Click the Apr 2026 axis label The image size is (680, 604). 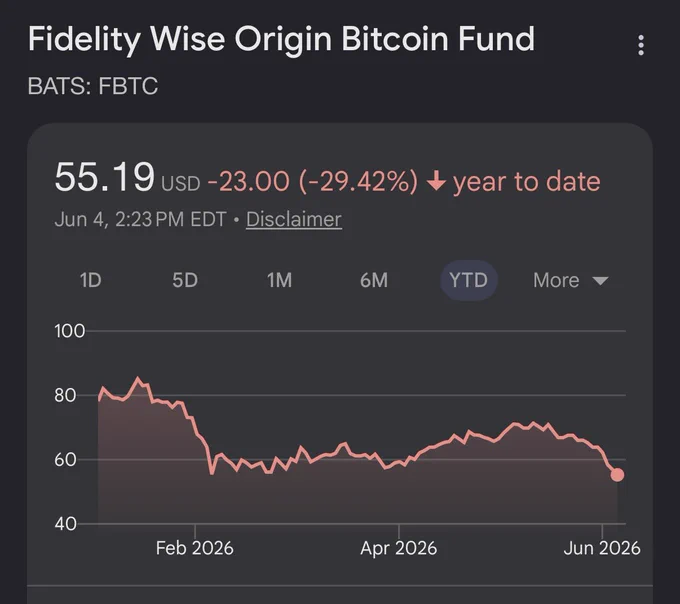(x=399, y=548)
